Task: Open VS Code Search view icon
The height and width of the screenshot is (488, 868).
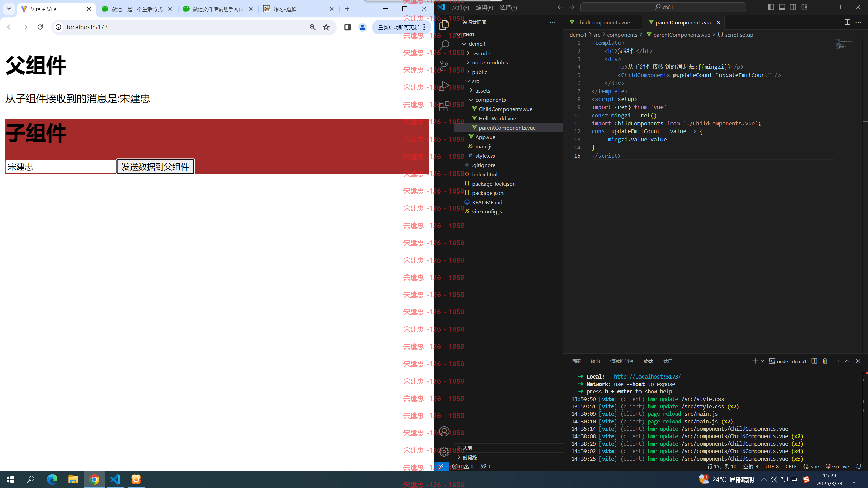Action: (444, 45)
